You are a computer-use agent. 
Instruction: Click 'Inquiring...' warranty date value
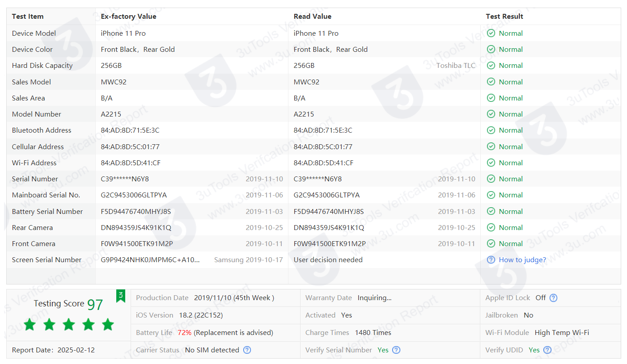pos(374,298)
